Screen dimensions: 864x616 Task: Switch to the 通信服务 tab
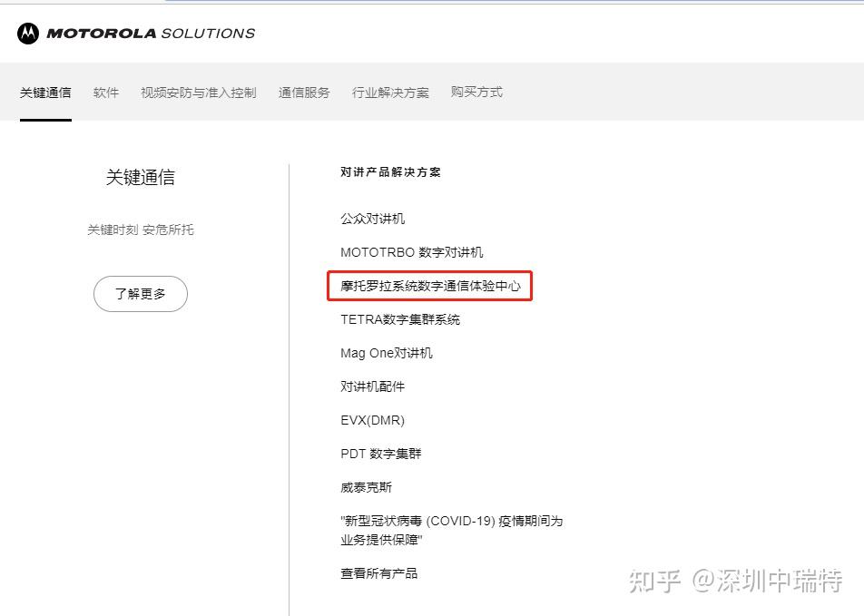coord(304,93)
